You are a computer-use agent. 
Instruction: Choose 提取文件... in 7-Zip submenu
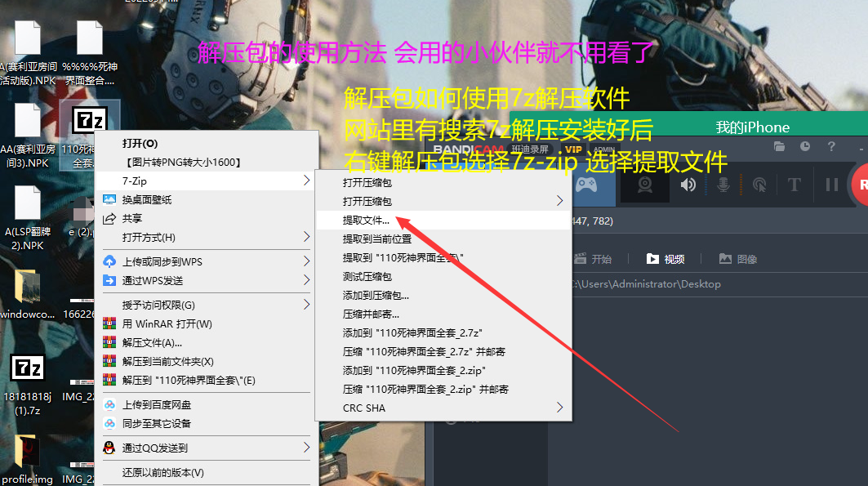click(443, 221)
